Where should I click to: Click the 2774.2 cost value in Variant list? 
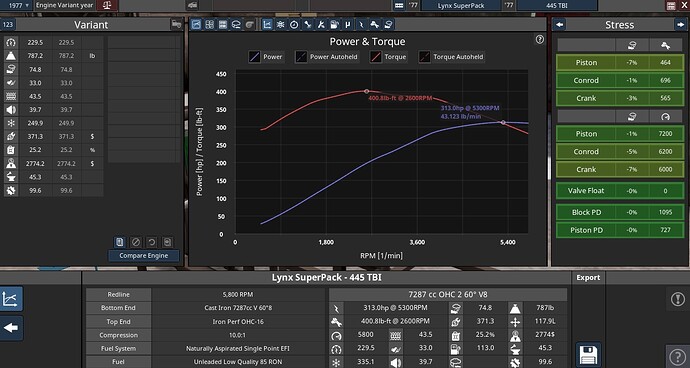[x=35, y=163]
